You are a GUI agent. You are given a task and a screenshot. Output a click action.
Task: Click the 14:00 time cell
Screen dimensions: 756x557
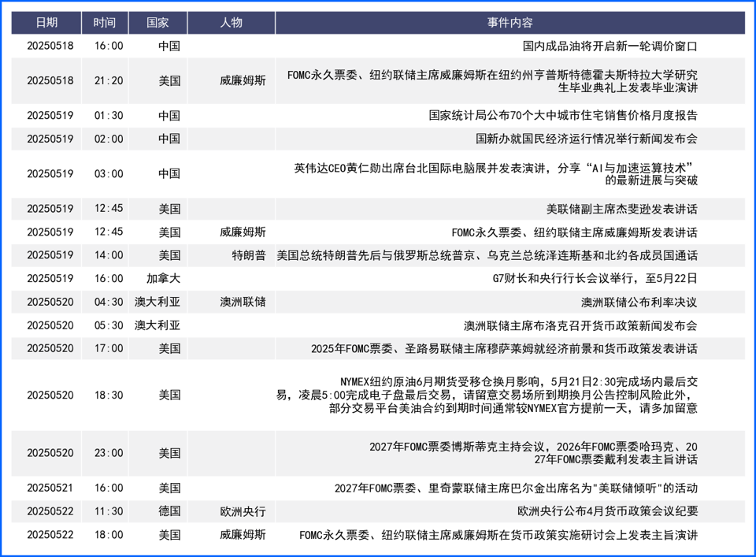pos(109,255)
